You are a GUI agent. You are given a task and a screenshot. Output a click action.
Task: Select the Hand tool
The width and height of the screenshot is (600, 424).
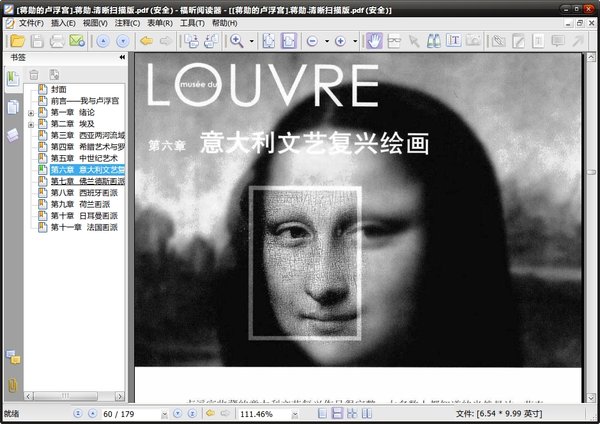click(x=375, y=41)
